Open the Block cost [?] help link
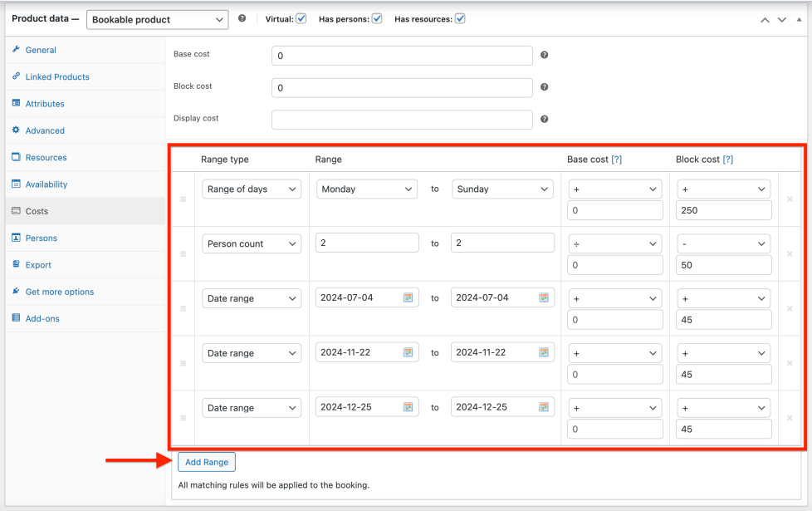Image resolution: width=812 pixels, height=511 pixels. [x=727, y=160]
